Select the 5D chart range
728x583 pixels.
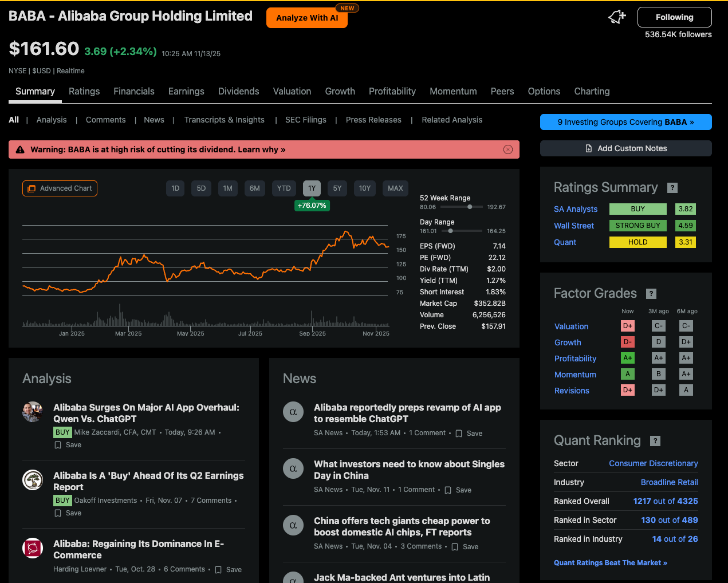201,188
